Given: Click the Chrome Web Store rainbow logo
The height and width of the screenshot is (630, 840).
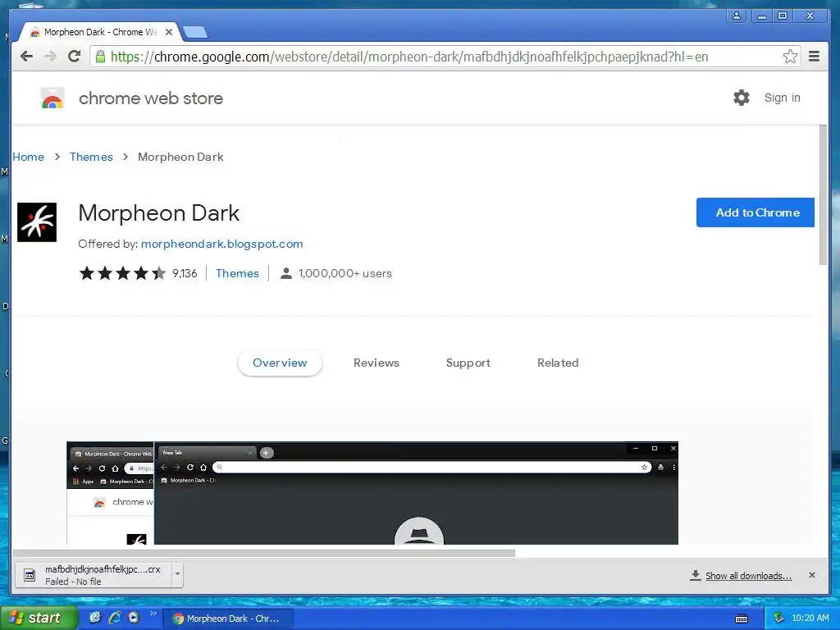Looking at the screenshot, I should [x=52, y=98].
